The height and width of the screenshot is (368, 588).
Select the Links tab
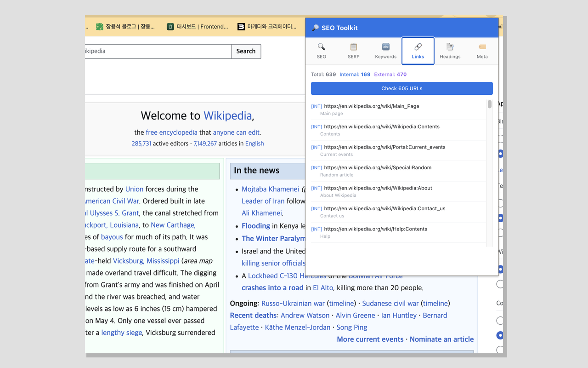coord(418,51)
